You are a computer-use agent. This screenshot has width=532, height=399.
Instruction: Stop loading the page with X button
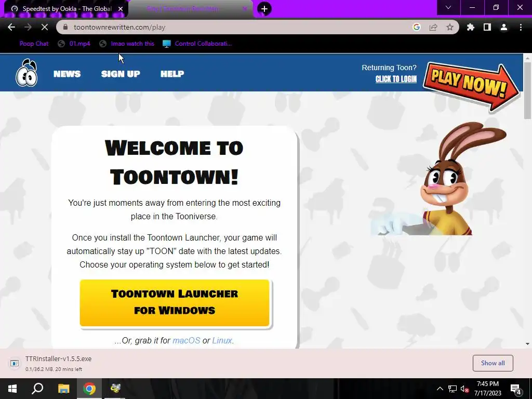pos(45,27)
